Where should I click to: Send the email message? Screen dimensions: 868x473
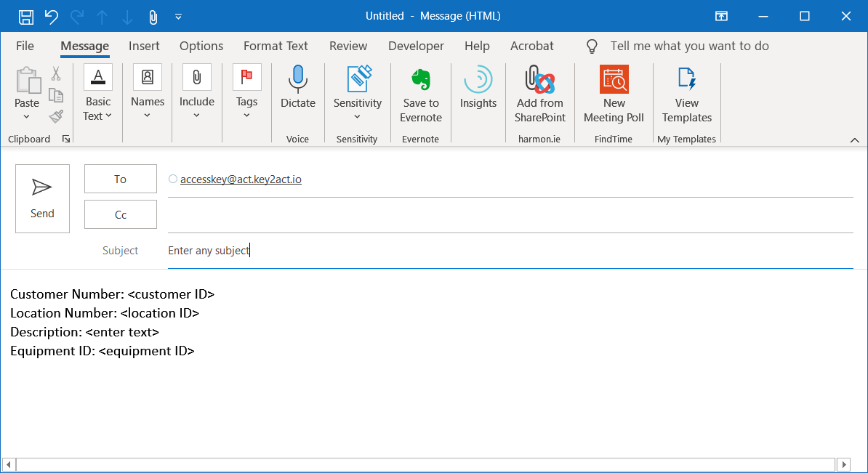click(42, 198)
